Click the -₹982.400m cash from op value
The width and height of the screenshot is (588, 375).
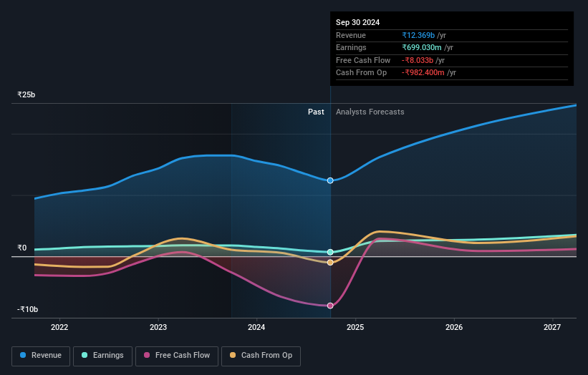tap(423, 73)
